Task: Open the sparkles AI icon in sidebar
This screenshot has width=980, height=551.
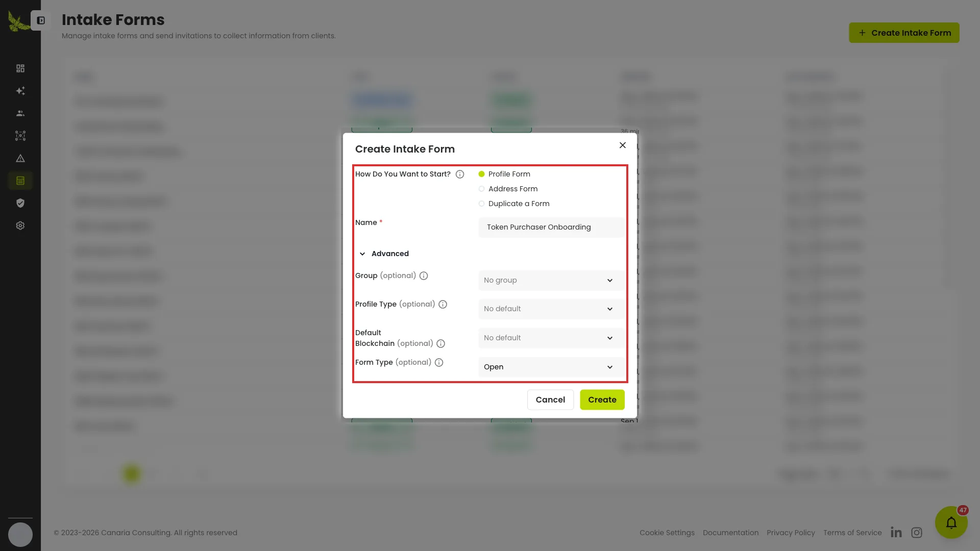Action: pyautogui.click(x=20, y=91)
